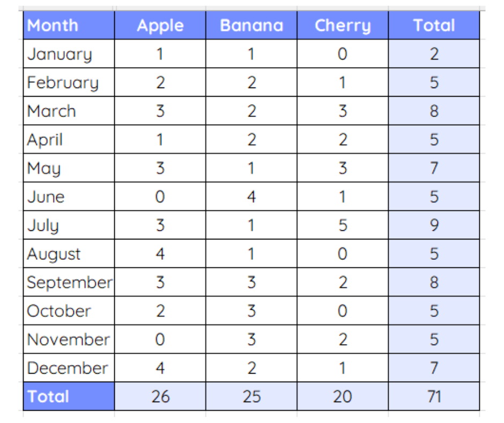504x423 pixels.
Task: Select the Banana total cell 25
Action: (x=251, y=396)
